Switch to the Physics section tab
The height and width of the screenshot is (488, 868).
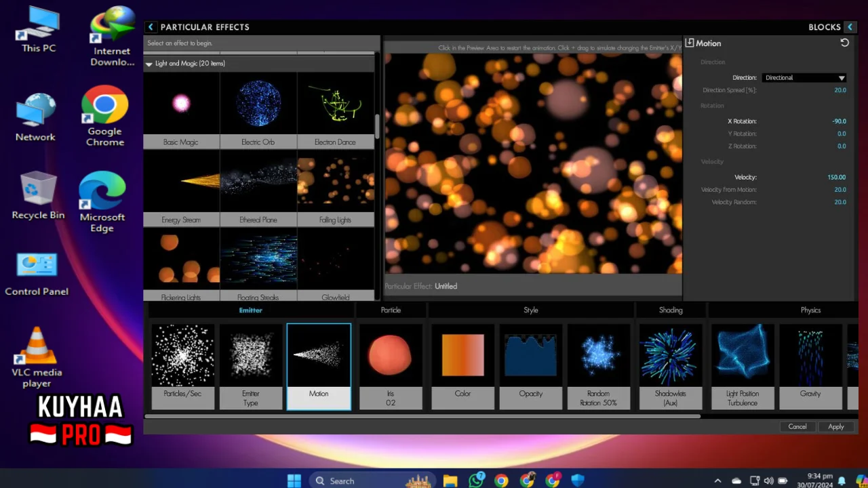click(810, 310)
